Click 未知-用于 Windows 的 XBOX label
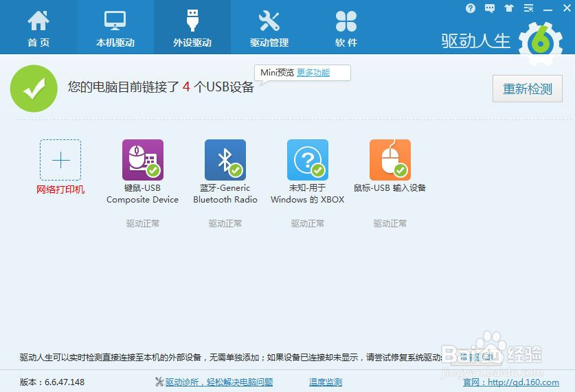The width and height of the screenshot is (575, 392). coord(308,194)
